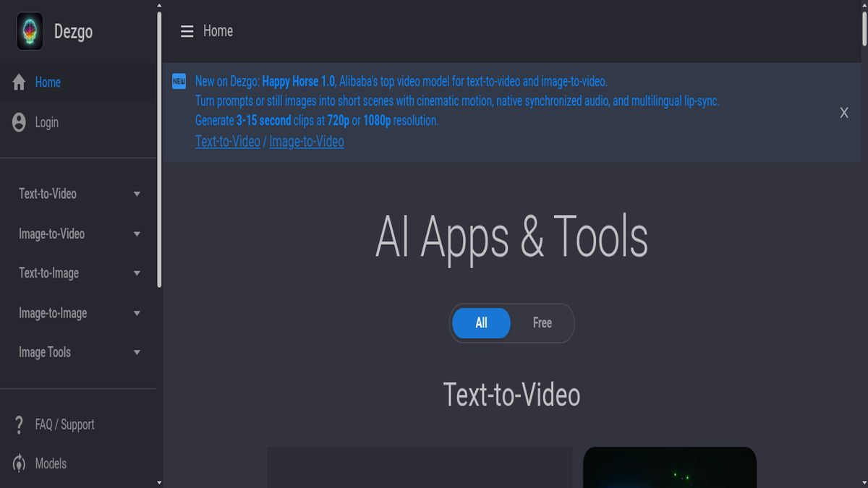The height and width of the screenshot is (488, 868).
Task: Expand the Image-to-Image sidebar arrow
Action: pyautogui.click(x=137, y=314)
